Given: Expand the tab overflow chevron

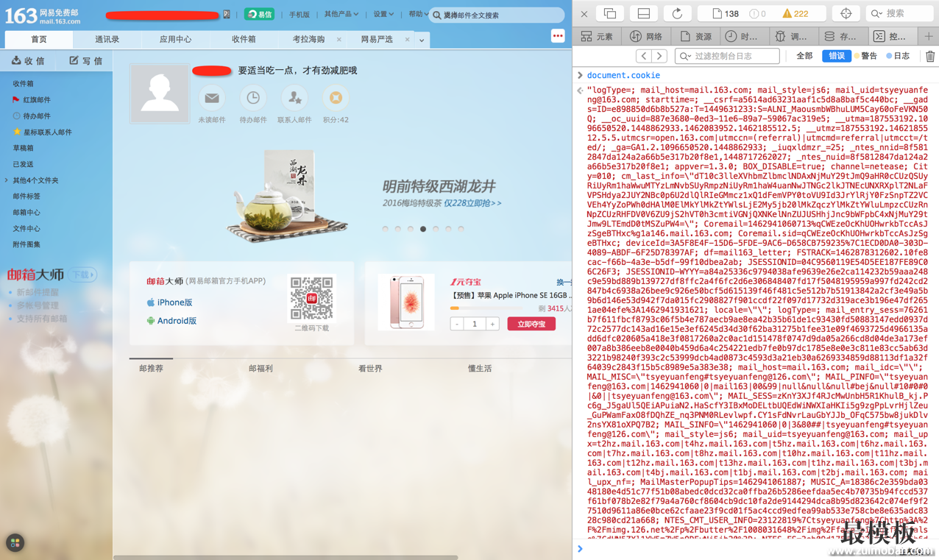Looking at the screenshot, I should pyautogui.click(x=422, y=40).
